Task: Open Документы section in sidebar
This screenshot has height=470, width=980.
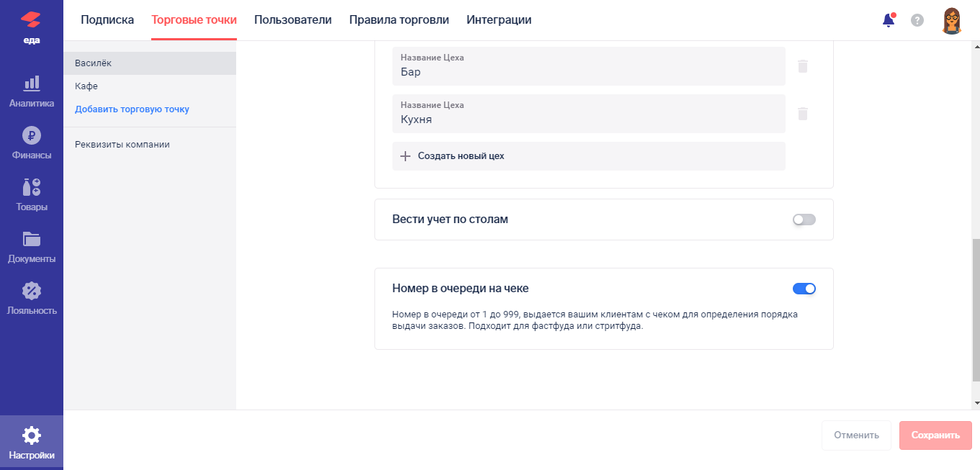Action: click(x=32, y=247)
